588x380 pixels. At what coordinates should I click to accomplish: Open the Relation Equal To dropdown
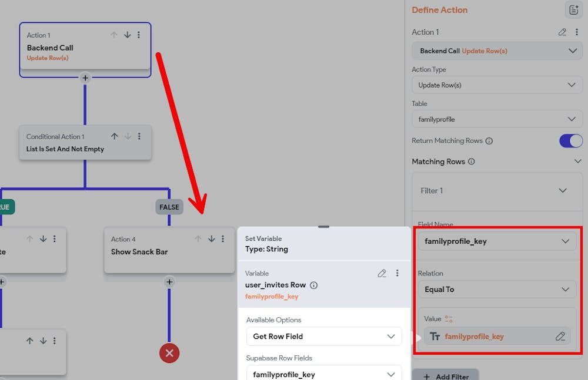(497, 290)
